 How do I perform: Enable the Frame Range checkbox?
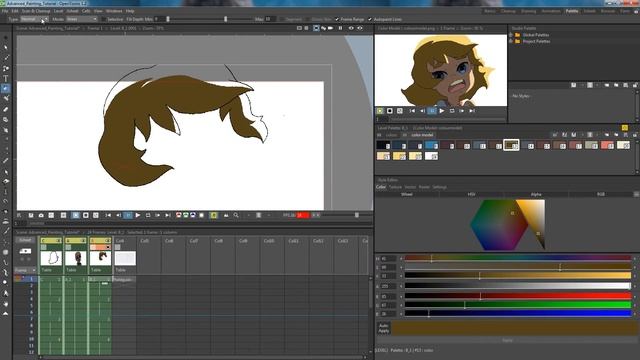pyautogui.click(x=337, y=19)
